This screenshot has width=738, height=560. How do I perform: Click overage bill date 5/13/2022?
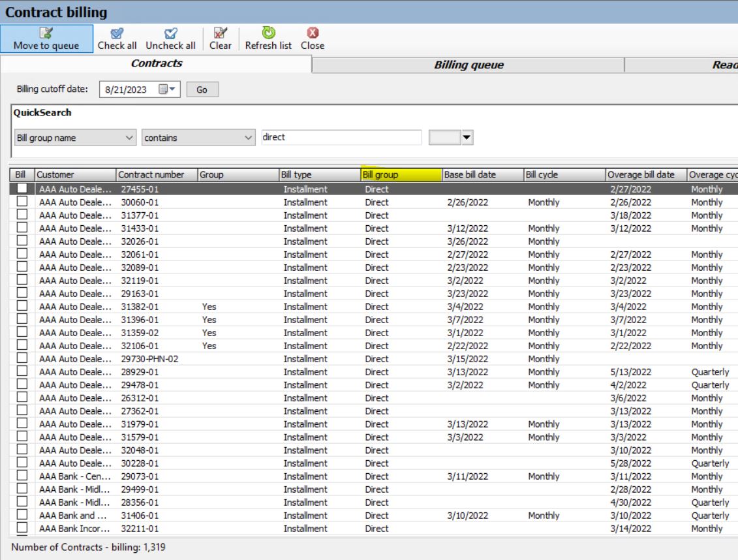coord(631,372)
